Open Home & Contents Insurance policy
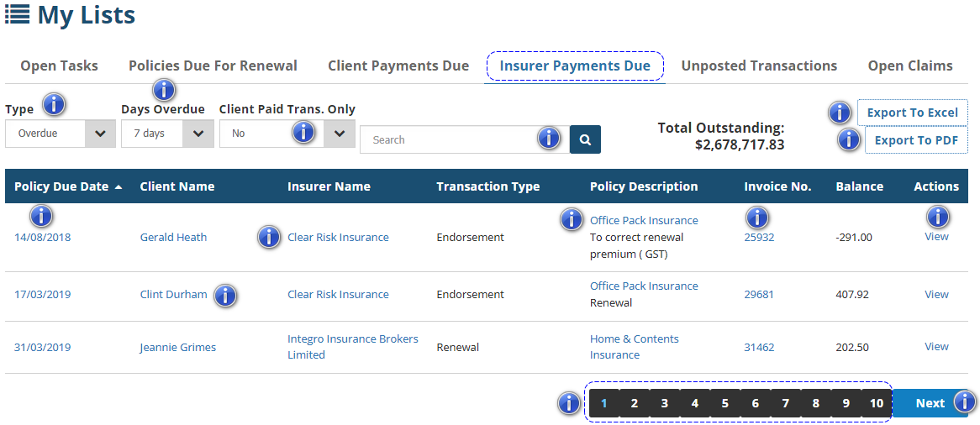 click(x=635, y=347)
